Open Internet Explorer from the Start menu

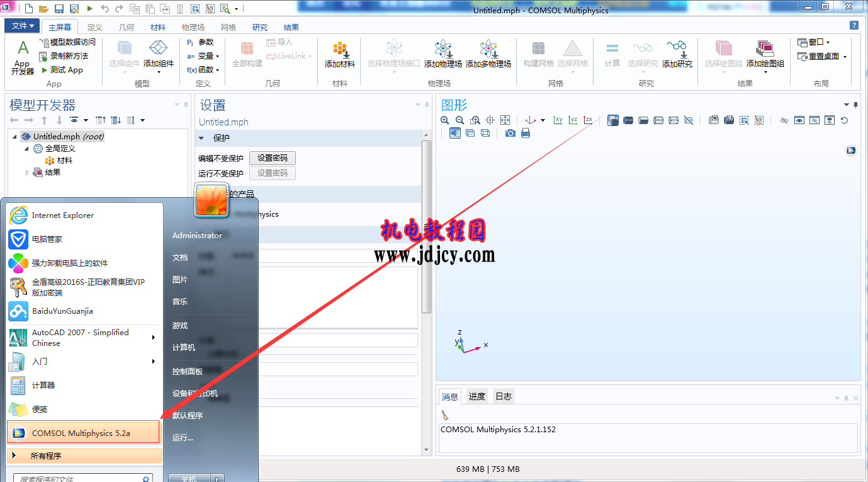(x=84, y=215)
